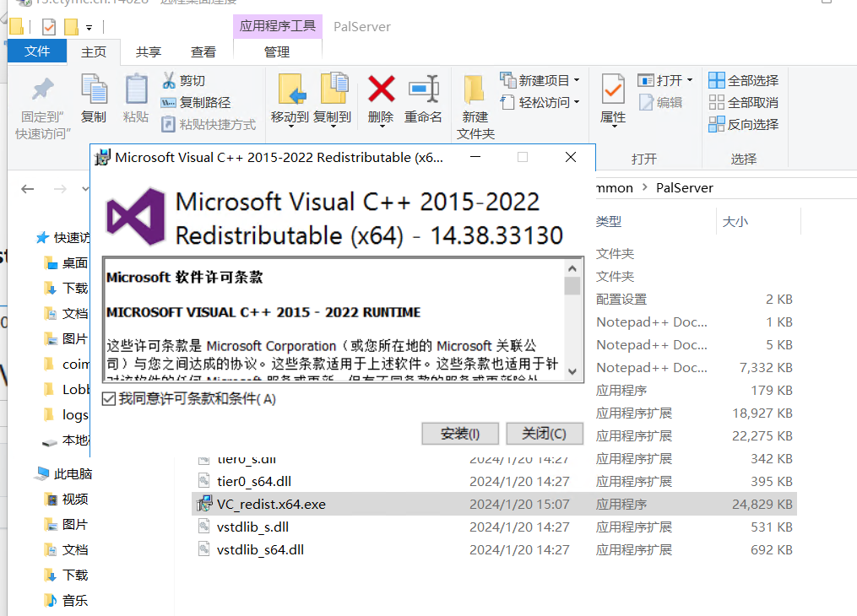Select Pictures (图片) under Quick access
Screen dimensions: 857x616
point(67,338)
